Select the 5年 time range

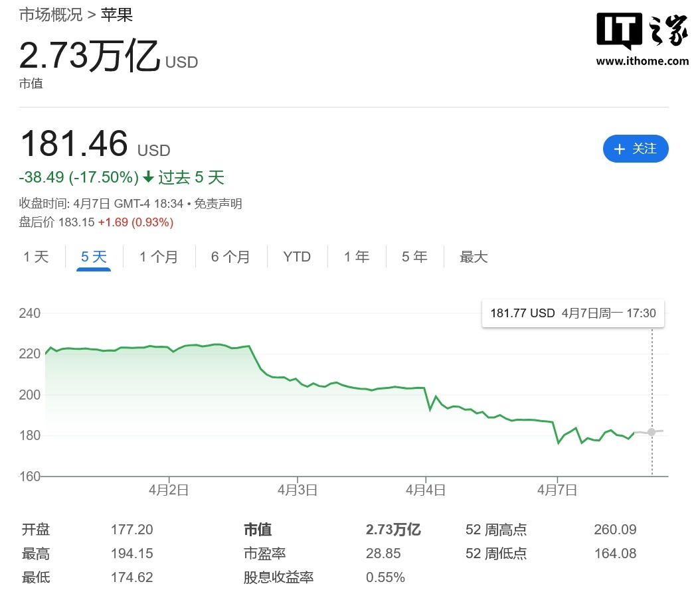[x=414, y=256]
